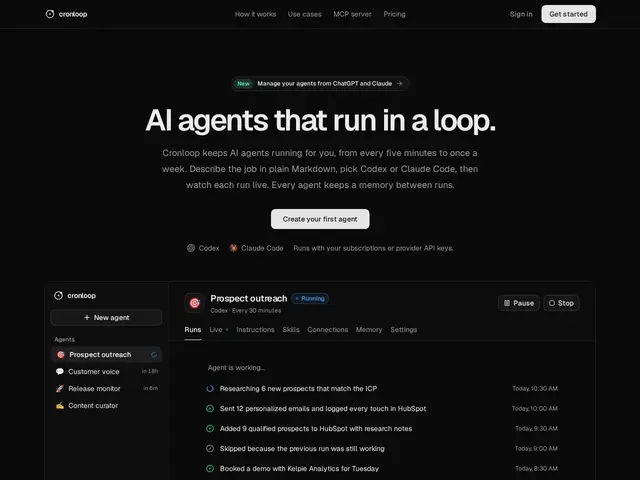Viewport: 640px width, 480px height.
Task: Click the pause icon inside Pause button
Action: (507, 303)
